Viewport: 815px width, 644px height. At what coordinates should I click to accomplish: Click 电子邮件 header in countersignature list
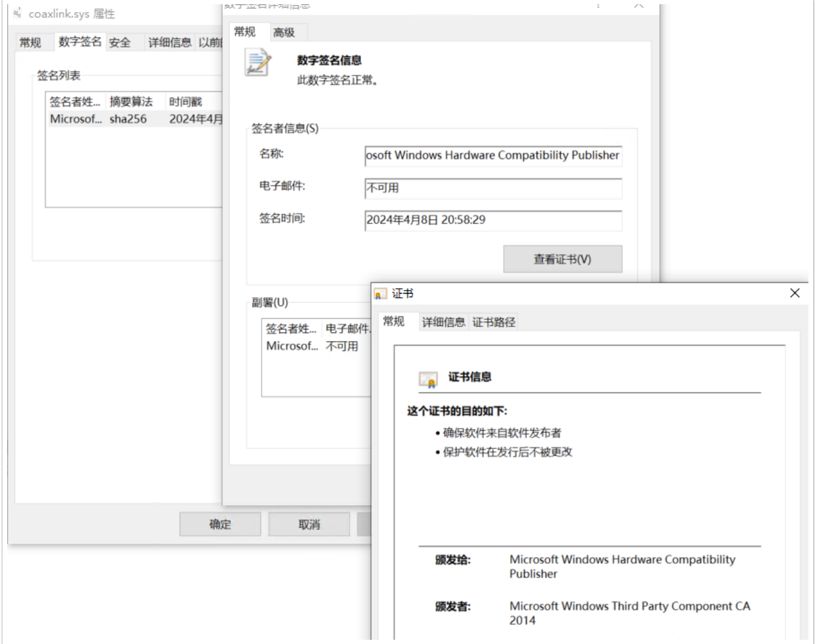point(347,328)
